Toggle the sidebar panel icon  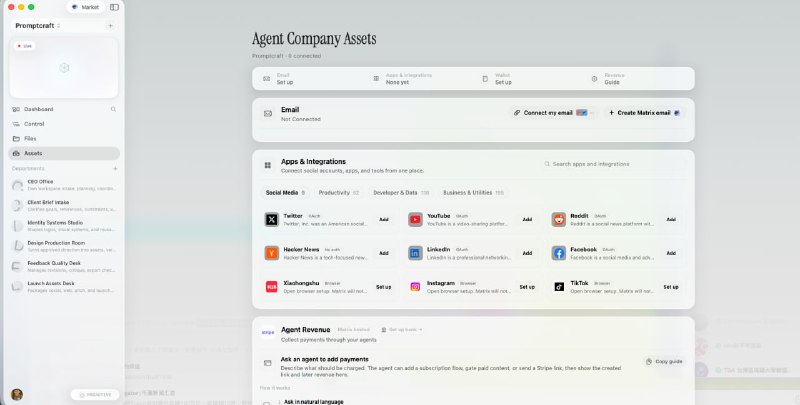click(x=114, y=7)
